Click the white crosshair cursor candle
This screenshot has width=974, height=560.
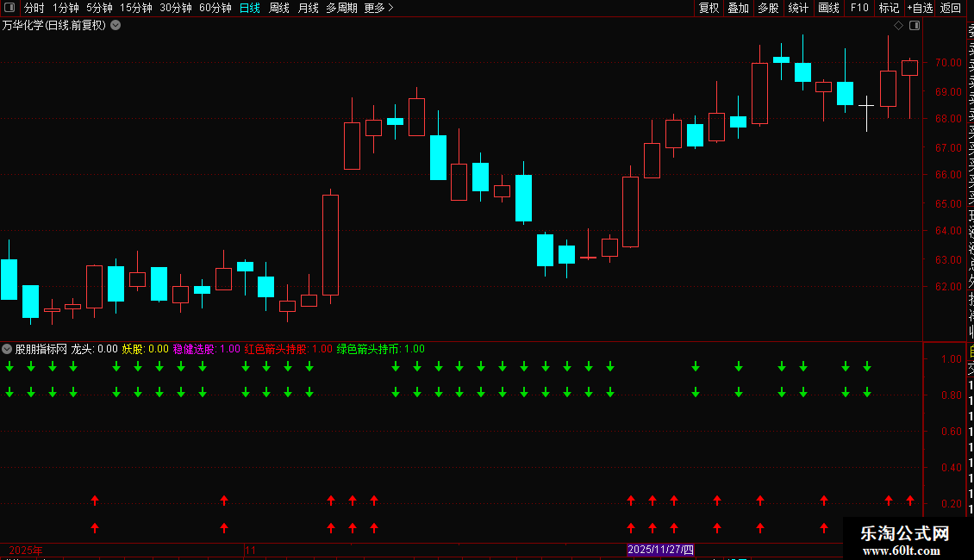click(x=866, y=106)
